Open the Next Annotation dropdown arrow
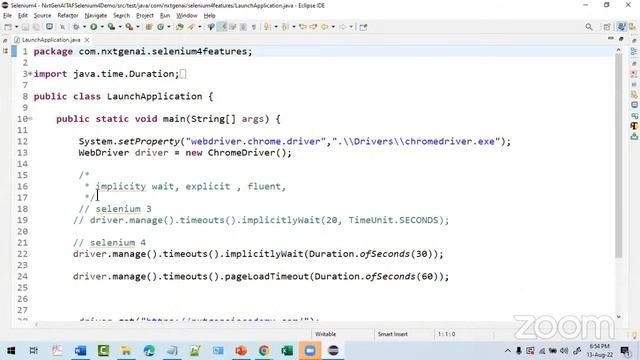Image resolution: width=640 pixels, height=360 pixels. (x=276, y=27)
